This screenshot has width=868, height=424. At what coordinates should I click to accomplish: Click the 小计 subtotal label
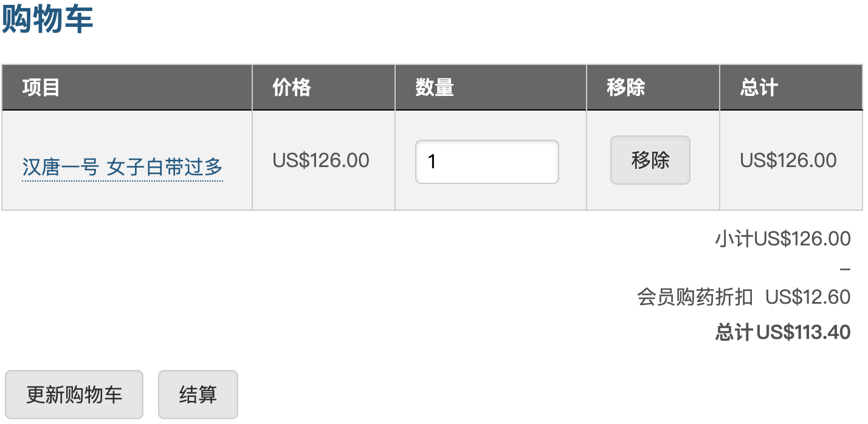(734, 239)
